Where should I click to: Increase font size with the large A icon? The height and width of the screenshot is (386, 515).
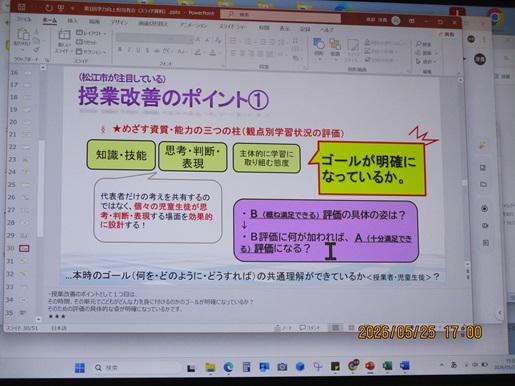coord(198,40)
